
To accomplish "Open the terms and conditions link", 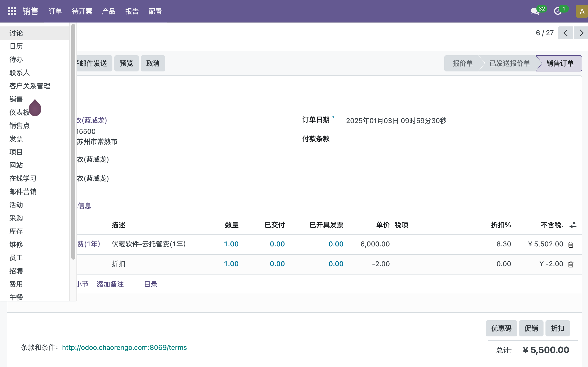I will pyautogui.click(x=124, y=347).
